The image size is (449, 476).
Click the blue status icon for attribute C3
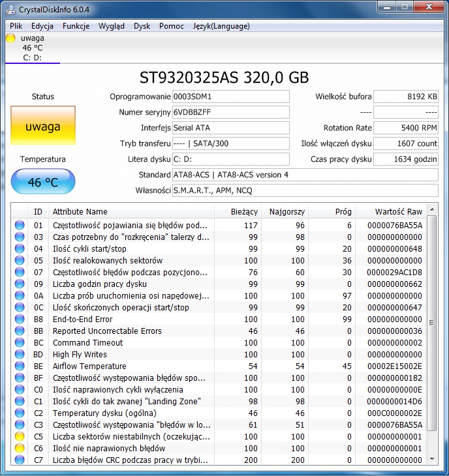point(20,424)
